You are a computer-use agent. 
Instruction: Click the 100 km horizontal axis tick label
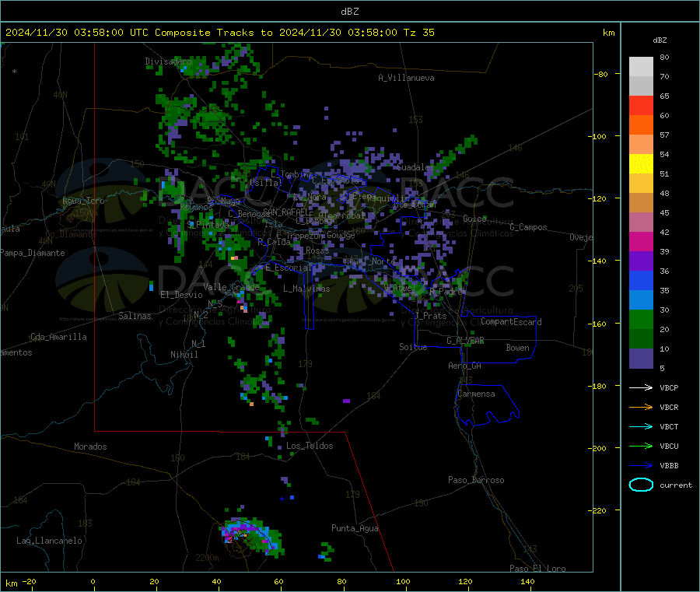tap(403, 581)
